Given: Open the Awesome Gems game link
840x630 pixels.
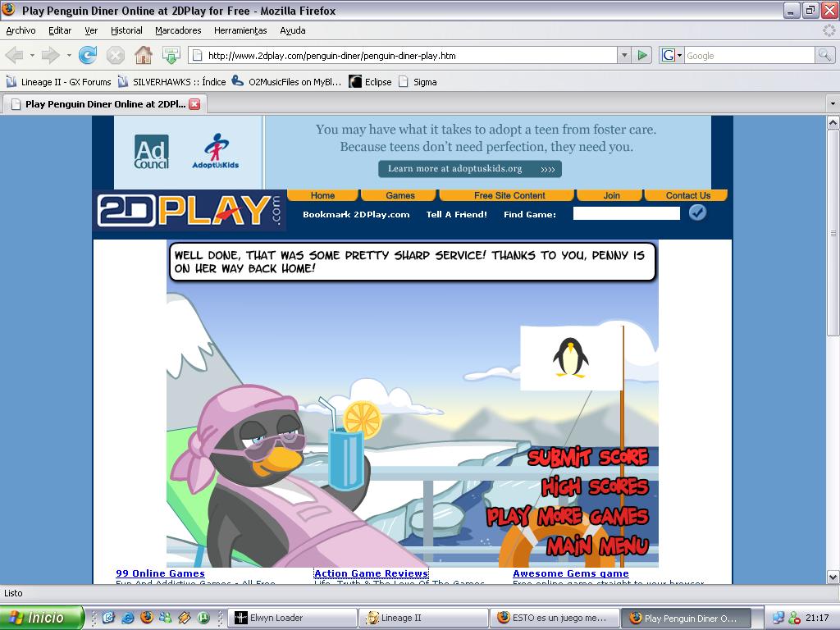Looking at the screenshot, I should point(571,573).
